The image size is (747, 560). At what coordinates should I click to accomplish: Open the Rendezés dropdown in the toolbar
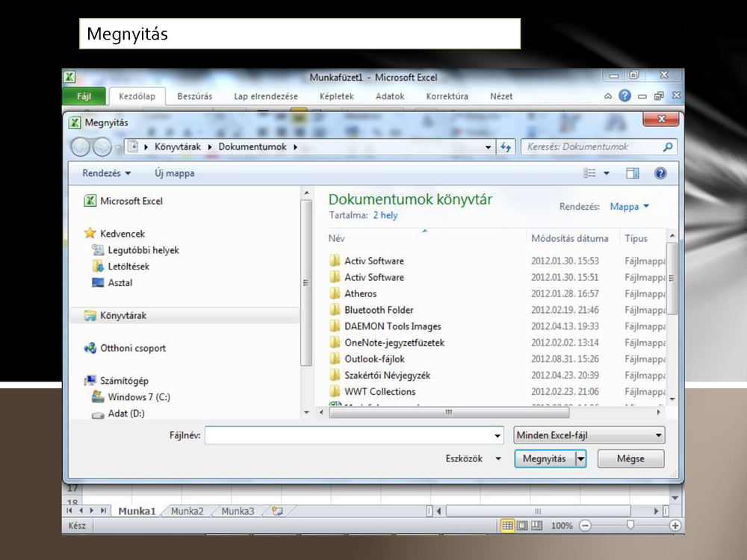106,173
